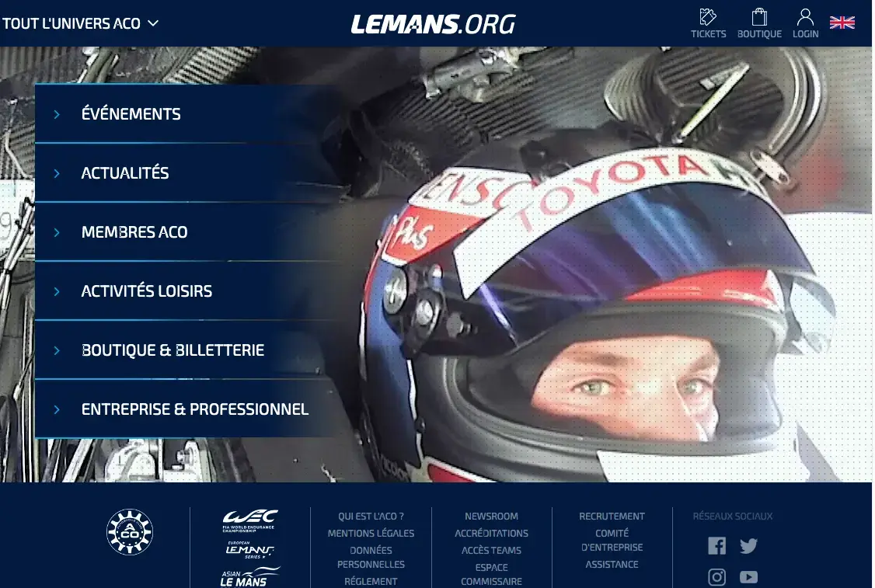Open the YouTube icon in footer
The height and width of the screenshot is (588, 875).
point(748,576)
